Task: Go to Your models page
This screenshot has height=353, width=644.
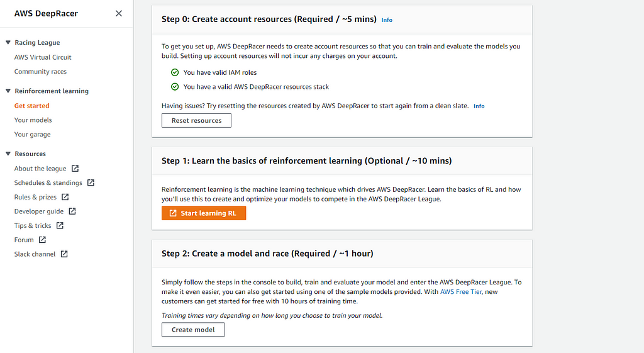Action: point(33,120)
